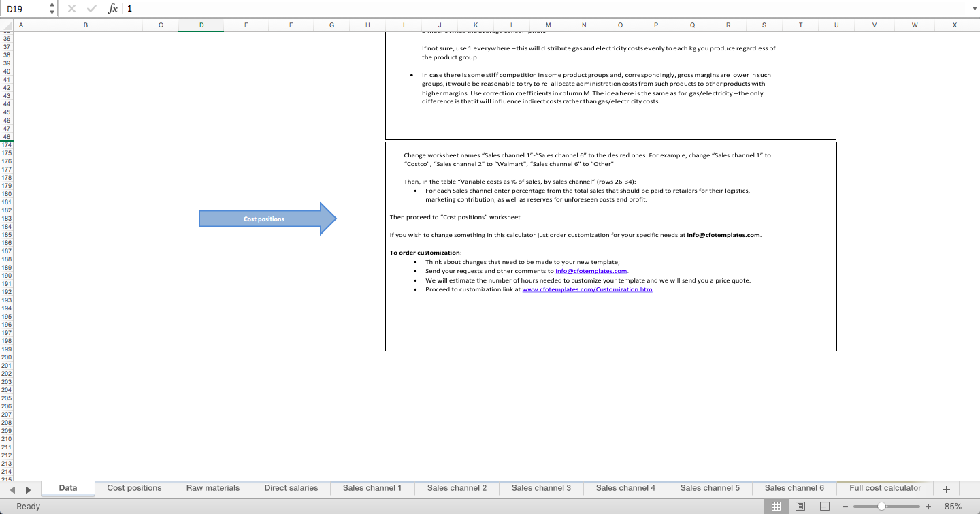The image size is (980, 514).
Task: Open the Sales channel 3 sheet tab
Action: click(x=541, y=488)
